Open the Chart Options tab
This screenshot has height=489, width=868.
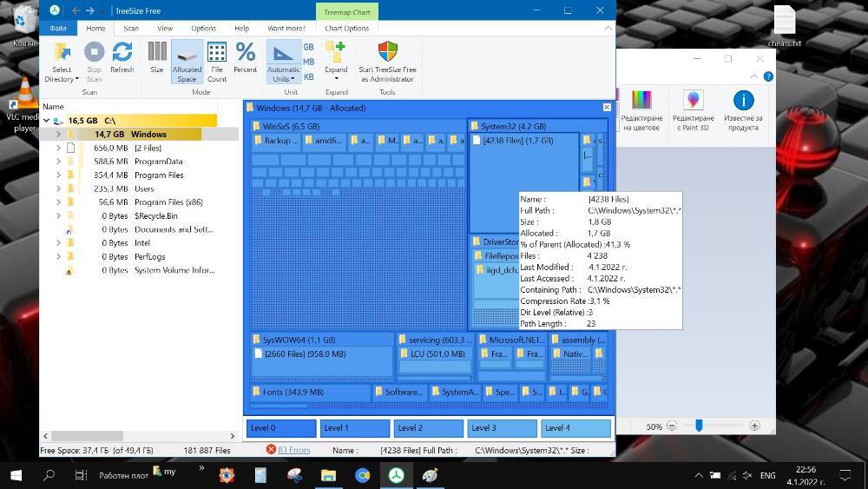347,29
